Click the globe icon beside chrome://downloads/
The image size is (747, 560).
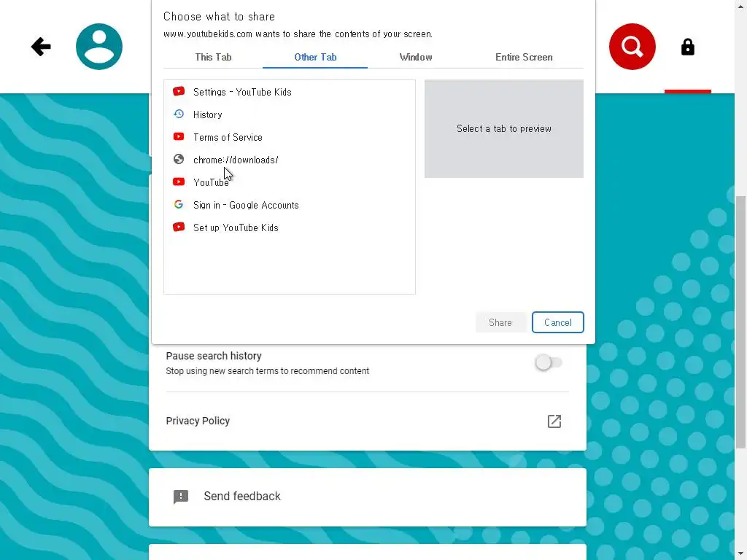(x=179, y=159)
